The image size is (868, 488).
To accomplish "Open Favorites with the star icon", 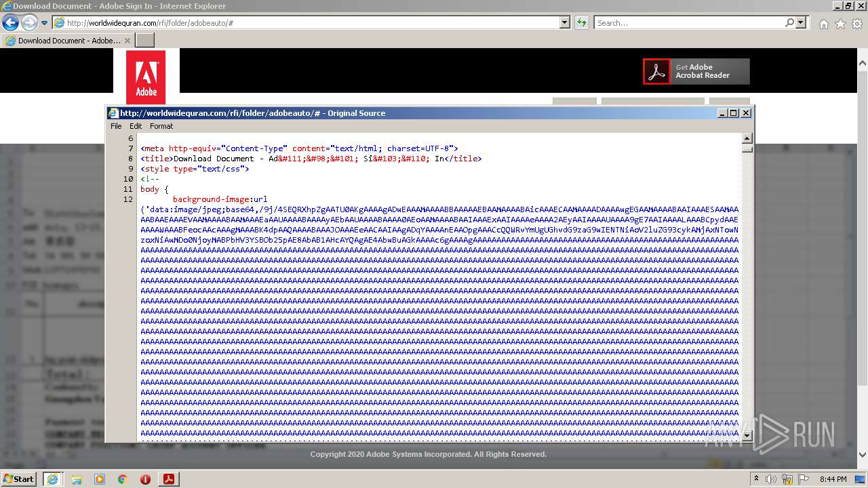I will (x=840, y=24).
